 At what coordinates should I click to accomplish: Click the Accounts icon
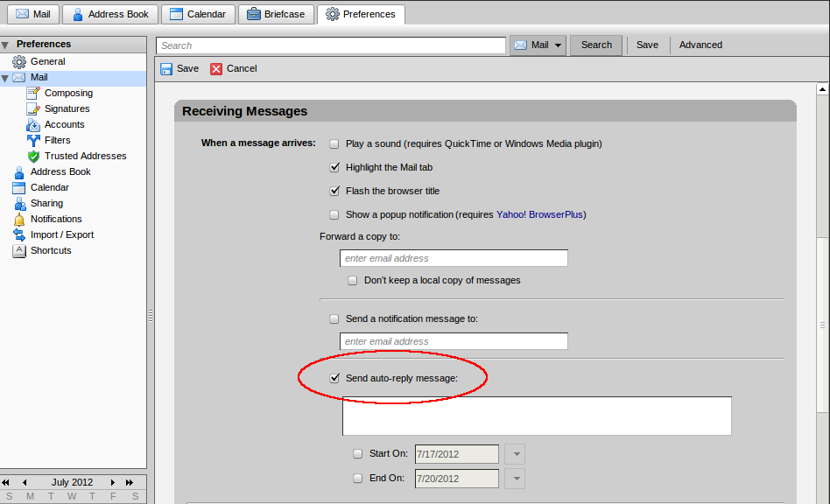pyautogui.click(x=33, y=125)
